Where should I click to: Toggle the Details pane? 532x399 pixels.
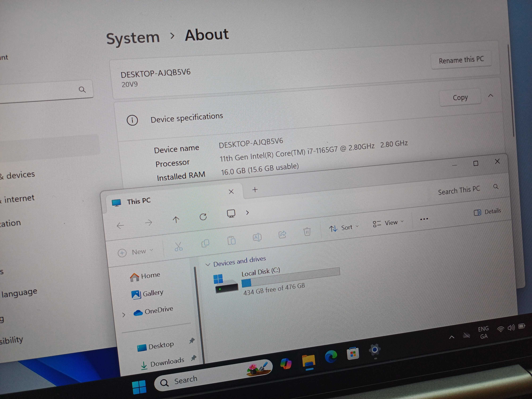click(x=487, y=212)
